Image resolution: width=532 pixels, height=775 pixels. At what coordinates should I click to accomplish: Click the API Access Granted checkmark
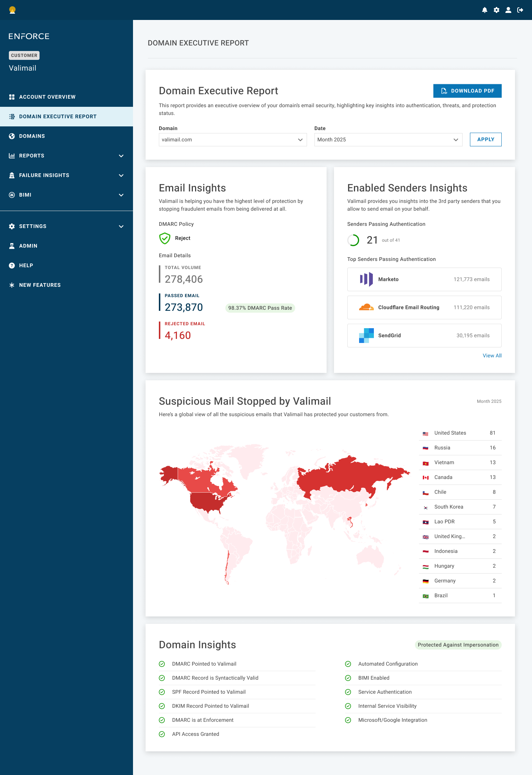click(162, 734)
